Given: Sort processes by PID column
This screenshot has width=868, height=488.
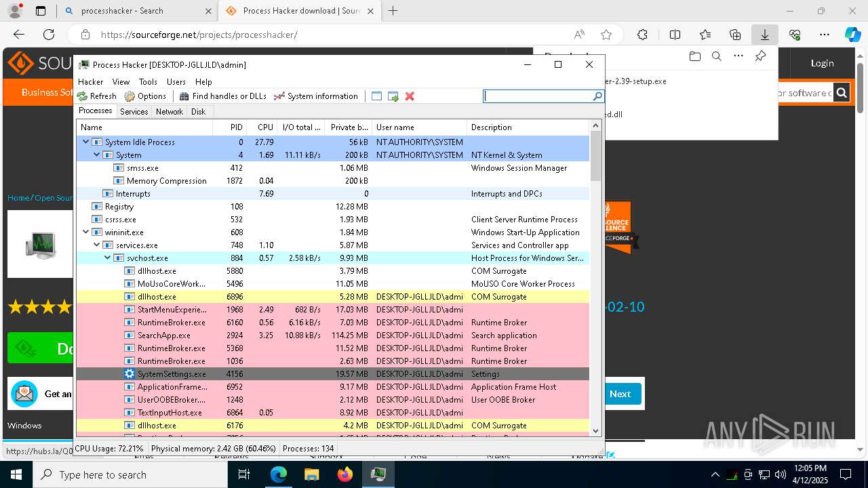Looking at the screenshot, I should [x=229, y=127].
